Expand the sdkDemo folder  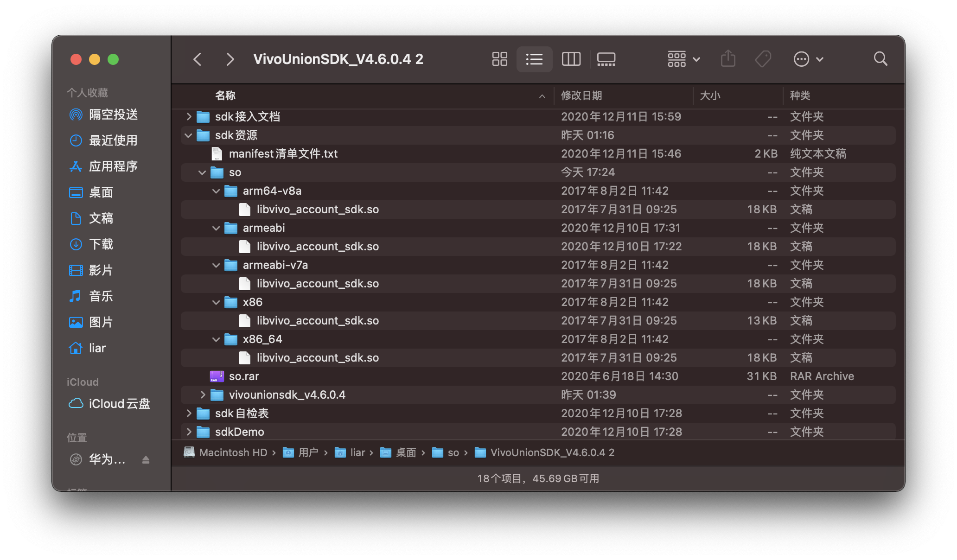pos(188,432)
